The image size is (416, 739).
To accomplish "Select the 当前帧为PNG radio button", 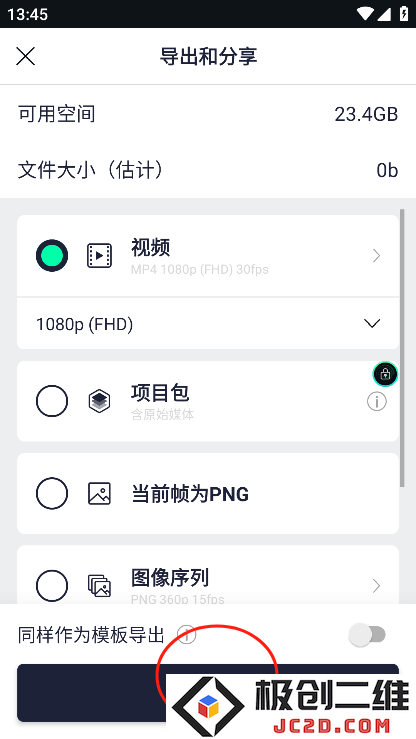I will pyautogui.click(x=52, y=493).
